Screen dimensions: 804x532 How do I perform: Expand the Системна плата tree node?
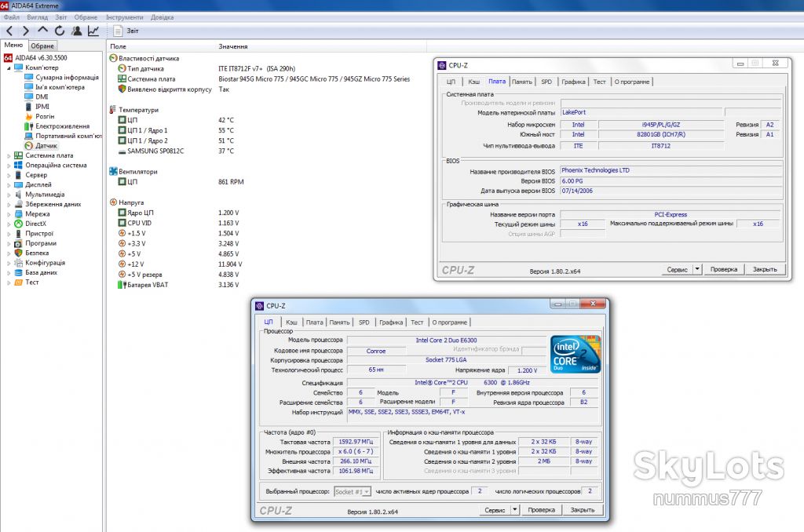(x=9, y=156)
